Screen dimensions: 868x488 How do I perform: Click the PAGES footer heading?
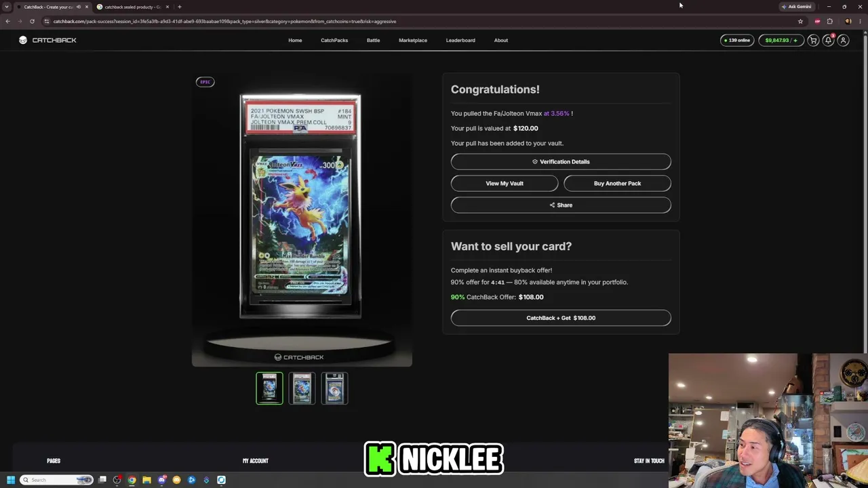[54, 461]
